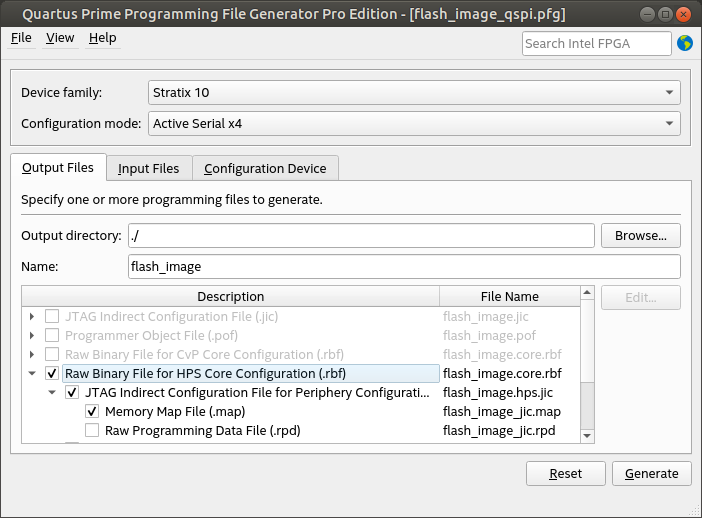Switch to the Input Files tab
The width and height of the screenshot is (702, 518).
click(148, 169)
